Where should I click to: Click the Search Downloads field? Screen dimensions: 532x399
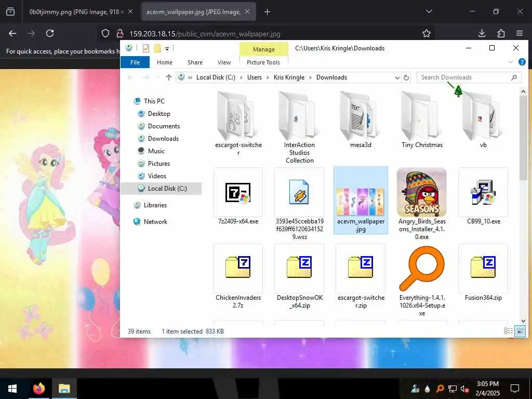tap(469, 77)
